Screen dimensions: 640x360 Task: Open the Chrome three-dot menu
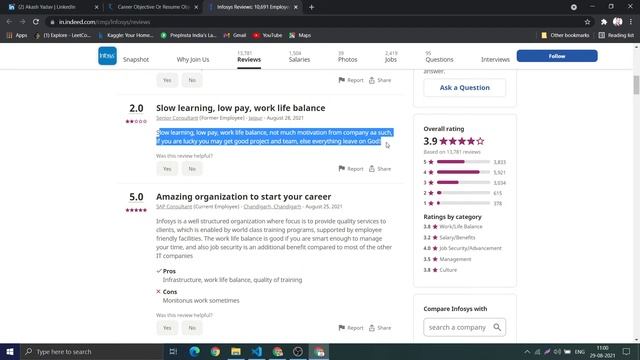click(631, 22)
